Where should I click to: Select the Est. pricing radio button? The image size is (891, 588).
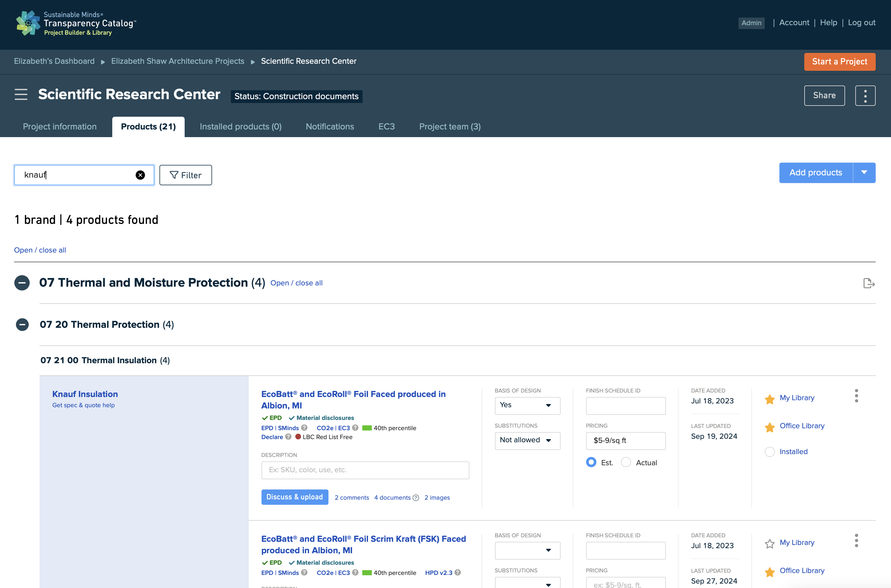click(591, 462)
